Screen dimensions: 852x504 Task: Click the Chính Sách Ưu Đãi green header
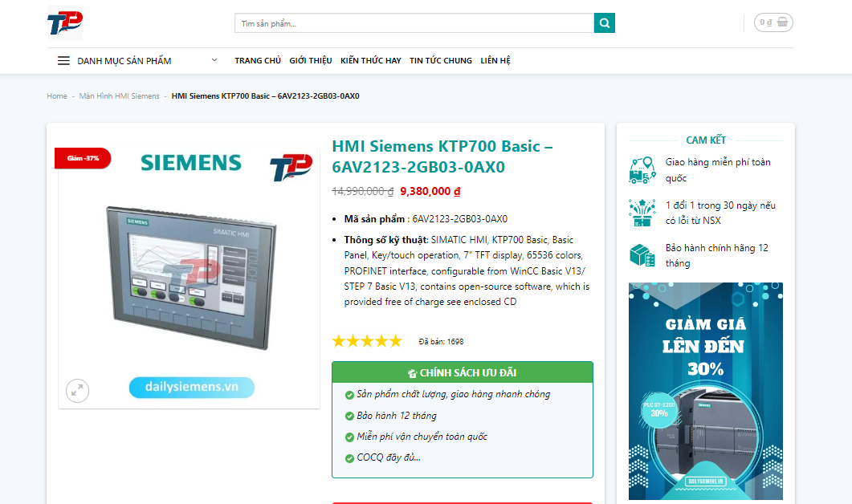point(463,372)
